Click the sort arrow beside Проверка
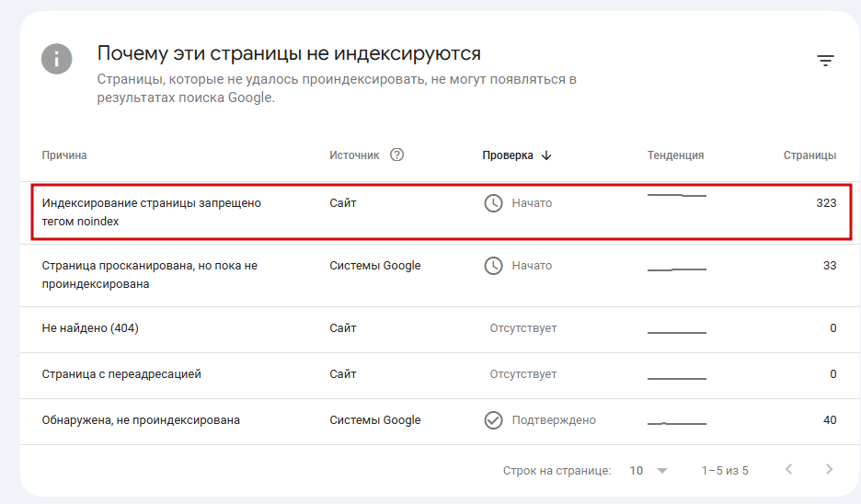This screenshot has width=861, height=504. pos(546,155)
